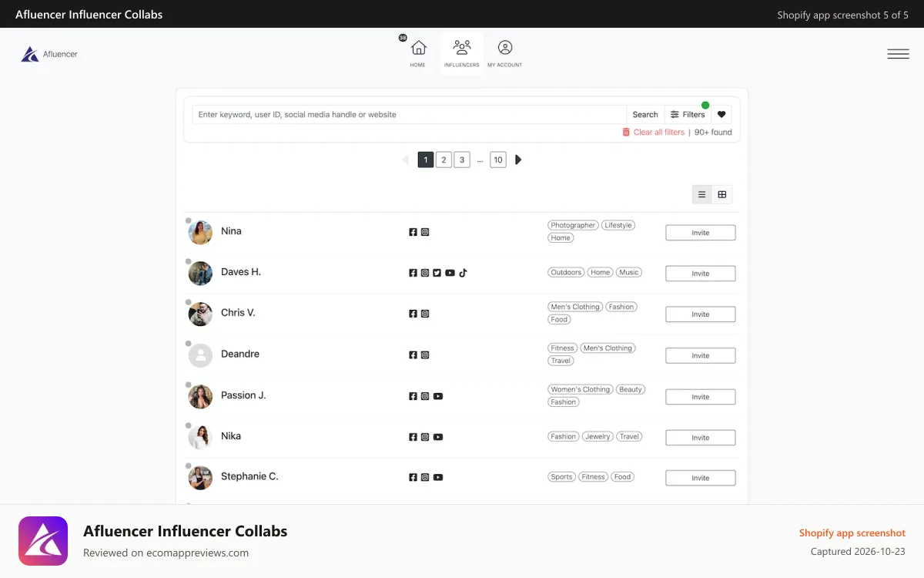
Task: Click the Women's Clothing tag
Action: coord(581,389)
